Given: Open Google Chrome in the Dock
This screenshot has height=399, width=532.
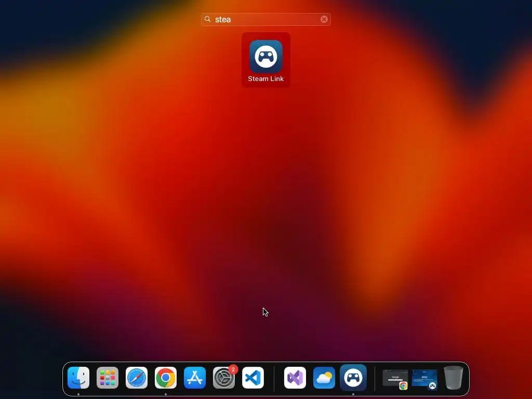Looking at the screenshot, I should pos(166,378).
